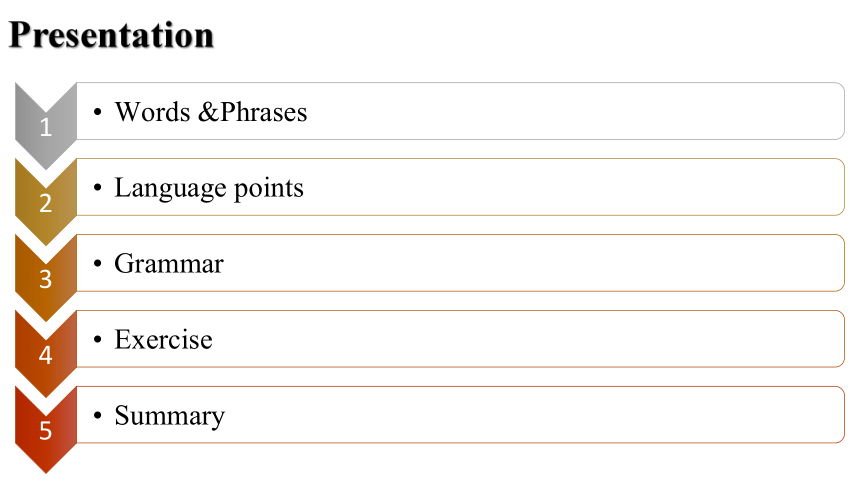Click empty area of Words &Phrases box
860x484 pixels.
pyautogui.click(x=576, y=111)
